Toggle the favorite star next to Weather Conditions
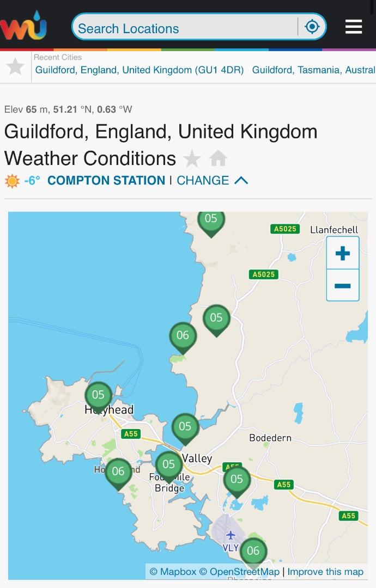Screen dimensions: 376x588 click(192, 158)
